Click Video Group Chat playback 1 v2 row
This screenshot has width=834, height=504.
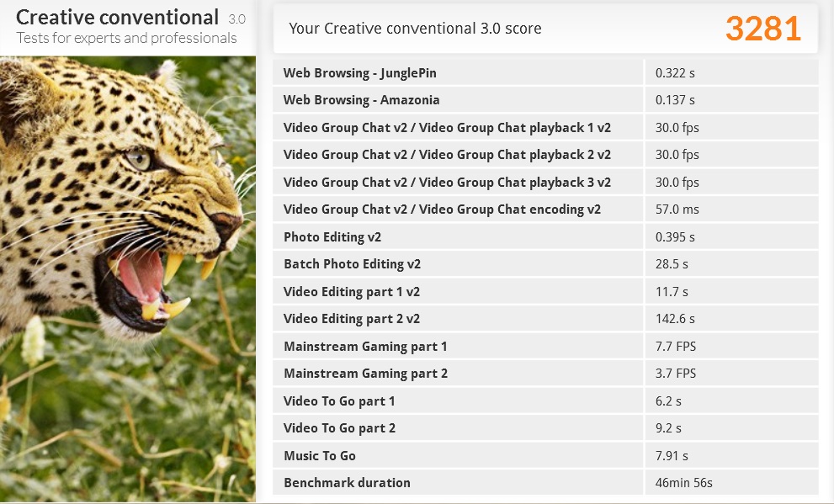[x=447, y=128]
